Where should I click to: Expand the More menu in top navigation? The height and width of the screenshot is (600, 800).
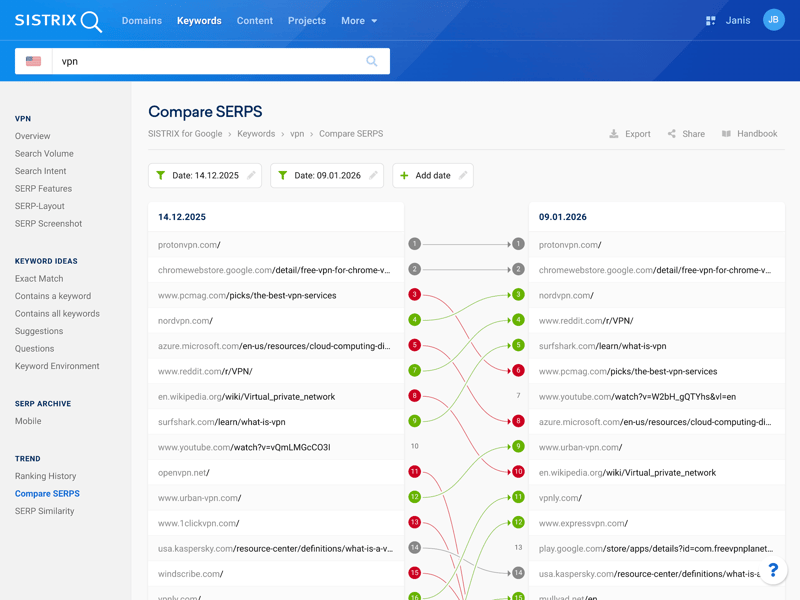[359, 21]
